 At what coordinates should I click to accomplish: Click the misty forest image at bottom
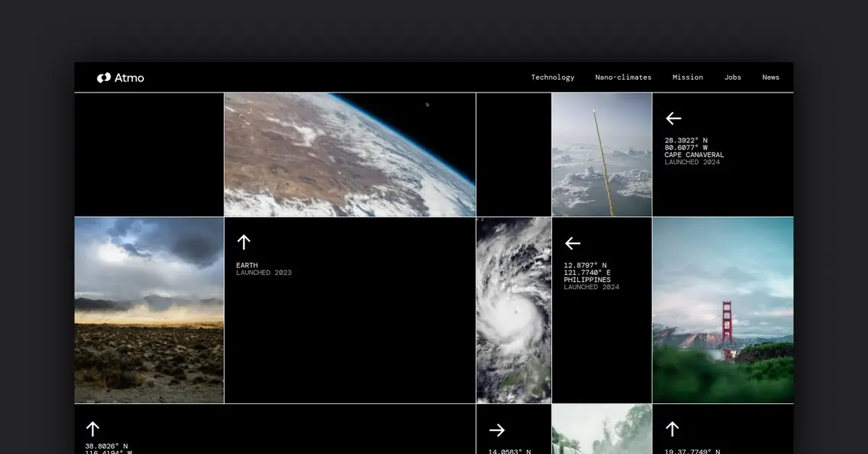(602, 429)
